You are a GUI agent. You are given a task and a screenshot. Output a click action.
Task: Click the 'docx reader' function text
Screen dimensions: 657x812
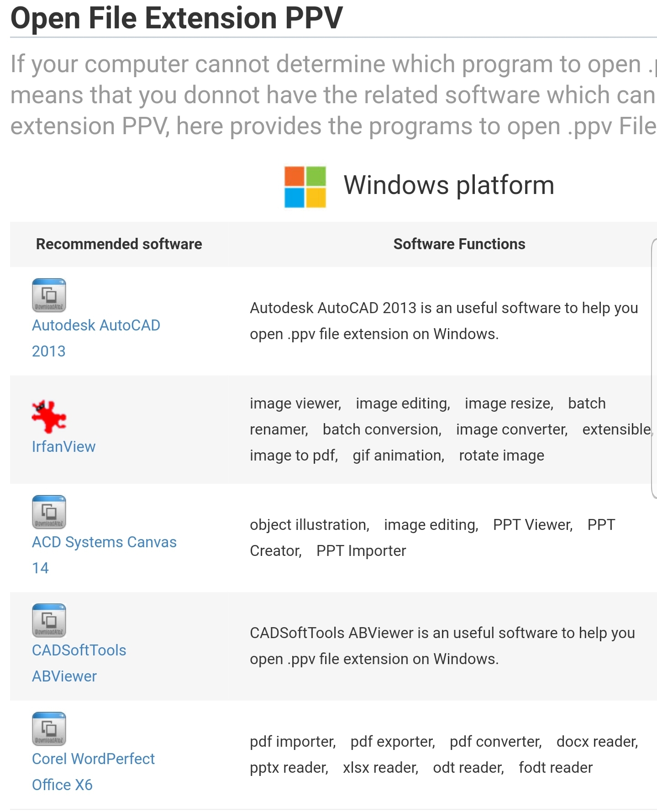[x=597, y=742]
